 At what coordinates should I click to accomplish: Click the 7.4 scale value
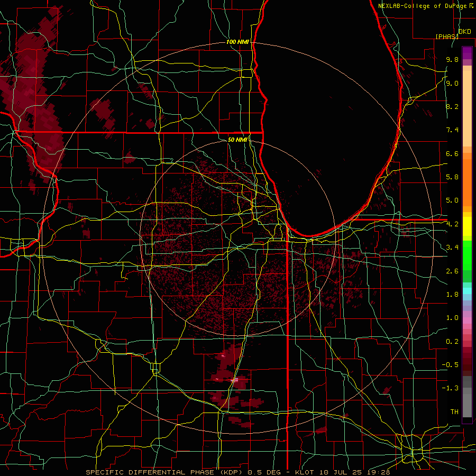point(452,130)
